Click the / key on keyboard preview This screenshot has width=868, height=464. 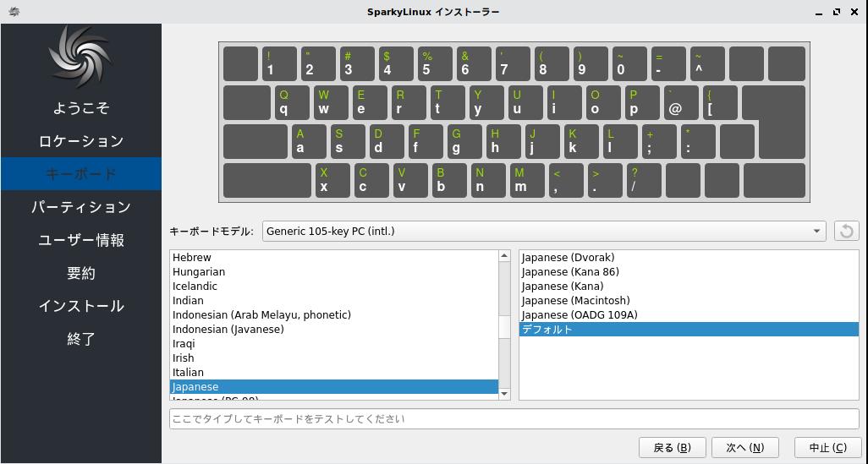pyautogui.click(x=644, y=180)
